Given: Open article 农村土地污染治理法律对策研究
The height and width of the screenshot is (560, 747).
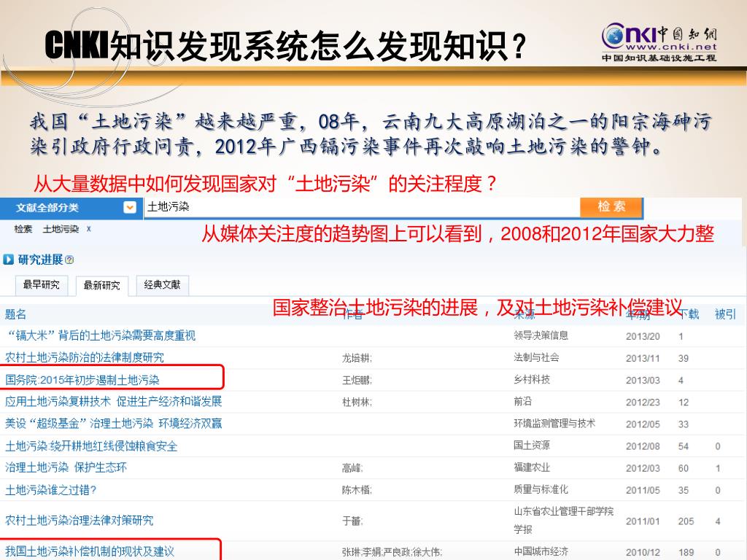Looking at the screenshot, I should point(79,521).
